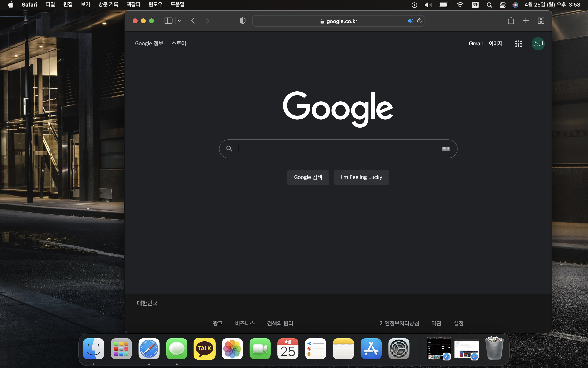Open Finder from the Dock

[x=94, y=349]
